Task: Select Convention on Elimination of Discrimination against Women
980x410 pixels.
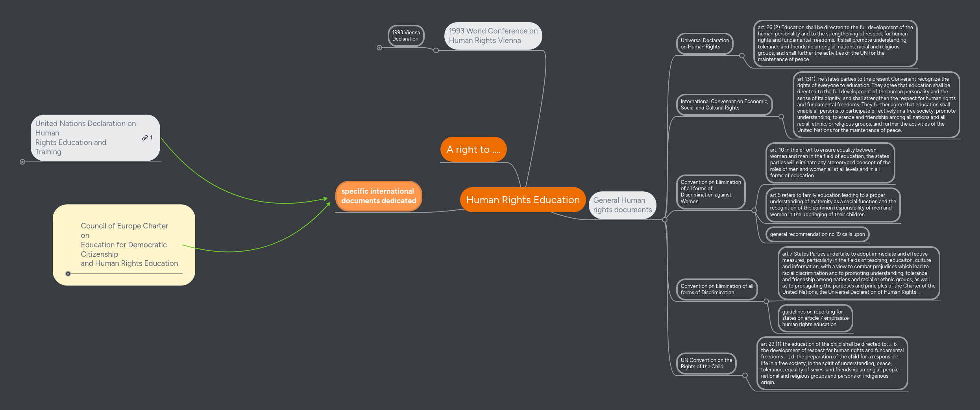Action: point(711,192)
